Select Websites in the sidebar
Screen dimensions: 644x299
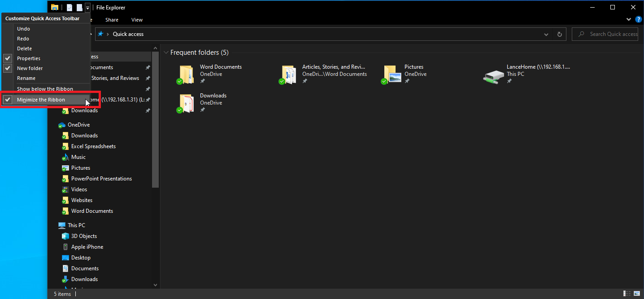click(x=82, y=200)
